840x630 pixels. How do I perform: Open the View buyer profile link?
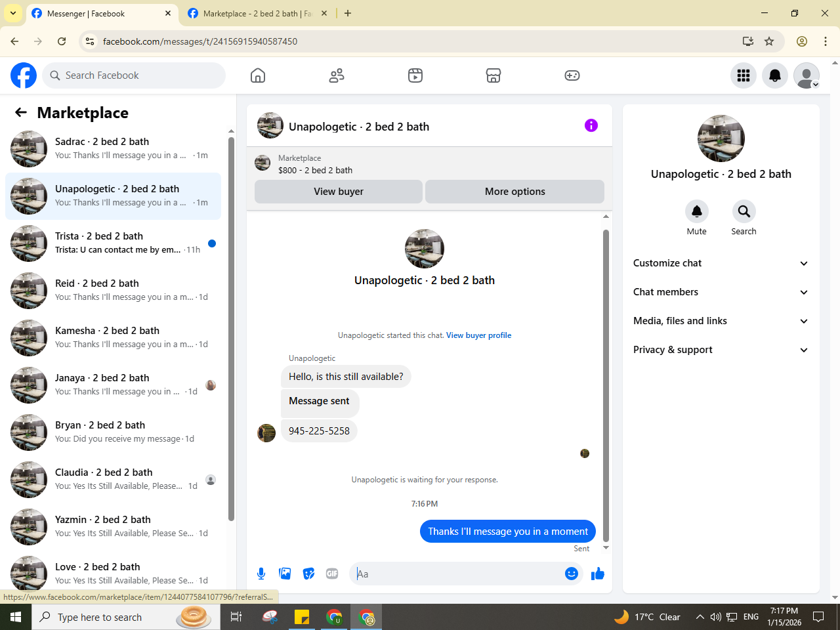click(478, 335)
